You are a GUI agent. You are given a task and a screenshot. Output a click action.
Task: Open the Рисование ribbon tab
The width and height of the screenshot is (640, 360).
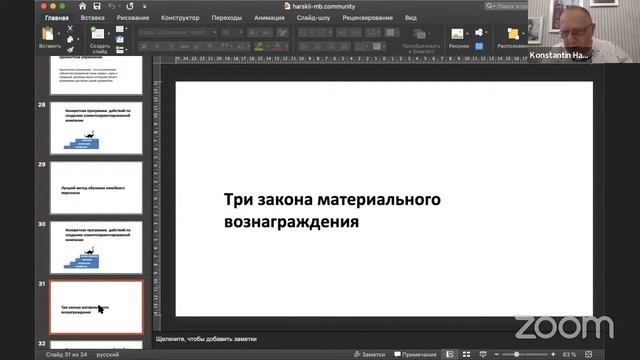coord(133,18)
